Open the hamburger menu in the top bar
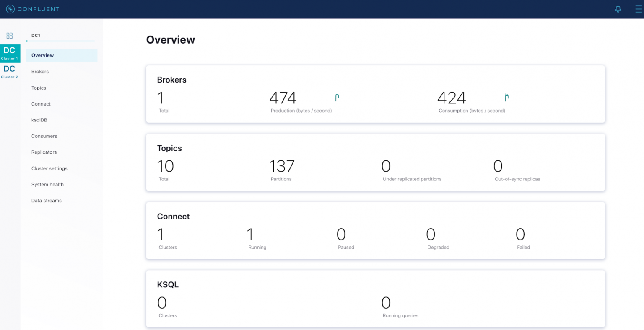This screenshot has width=644, height=330. (639, 9)
